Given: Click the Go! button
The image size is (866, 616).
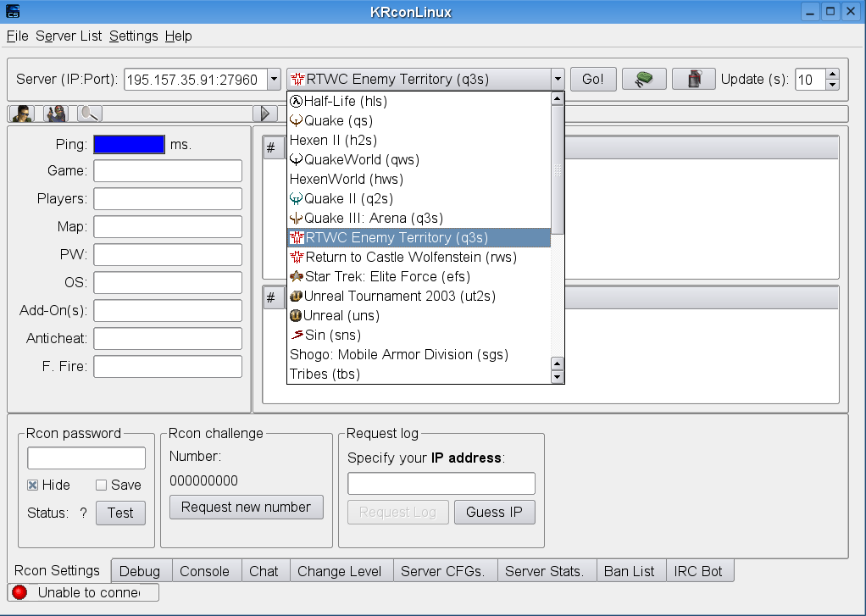Looking at the screenshot, I should [593, 79].
